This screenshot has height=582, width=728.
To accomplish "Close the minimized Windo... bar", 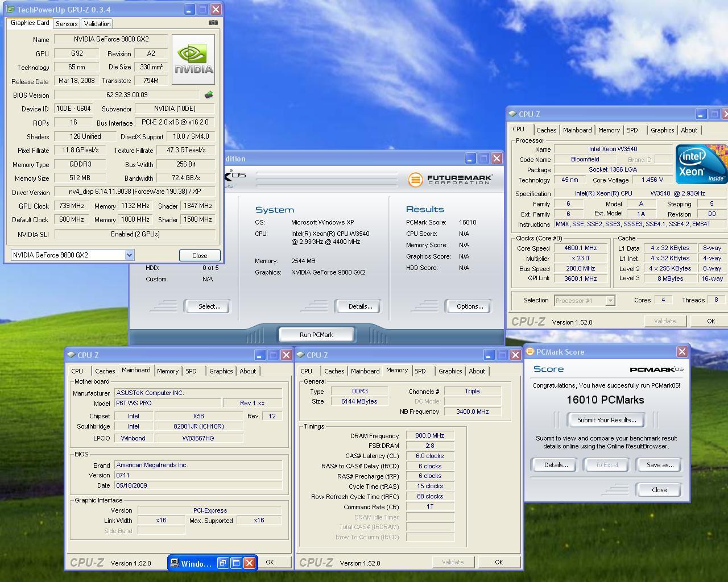I will (249, 563).
